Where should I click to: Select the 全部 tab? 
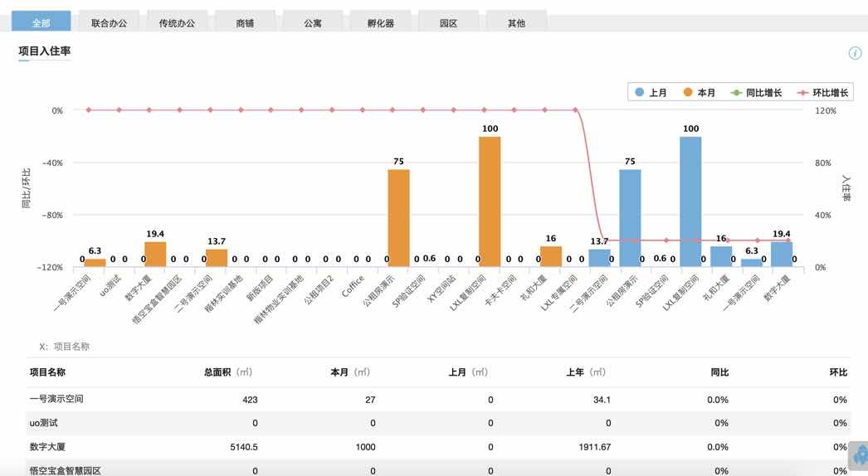pos(41,23)
